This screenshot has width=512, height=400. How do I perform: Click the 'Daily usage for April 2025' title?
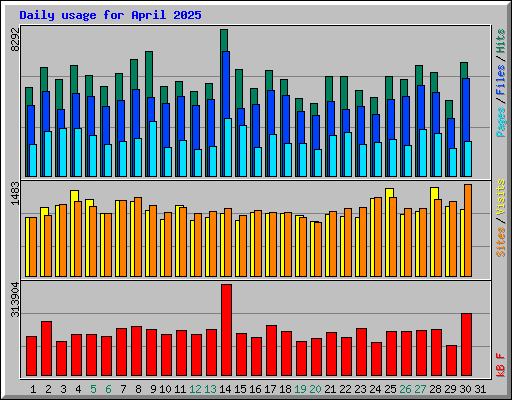click(x=110, y=15)
